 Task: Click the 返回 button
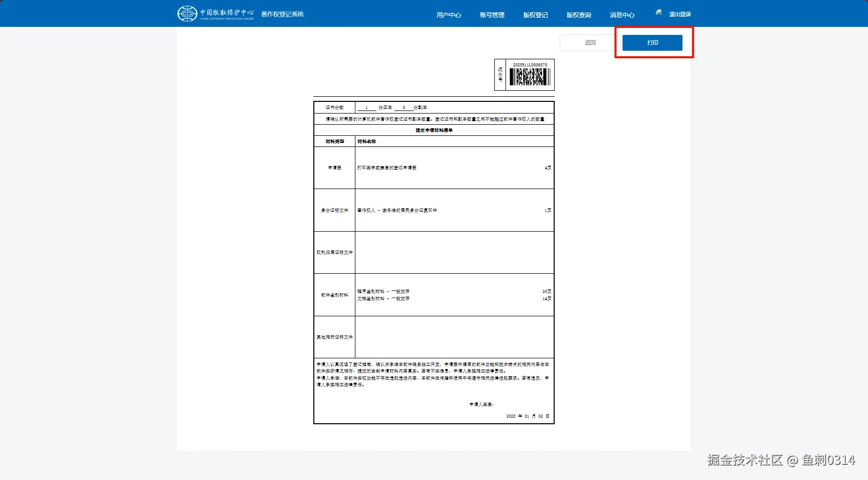tap(590, 43)
